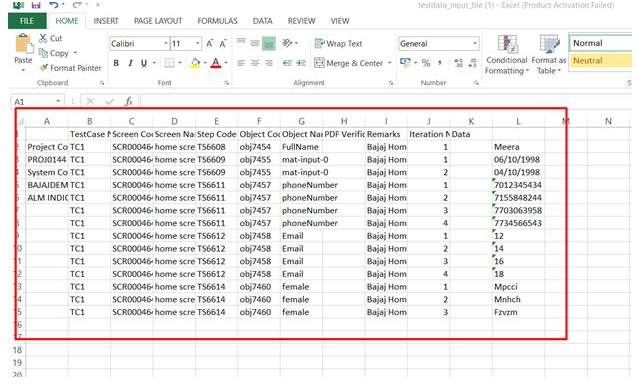Increase indent of cell contents
This screenshot has width=637, height=388.
pos(301,63)
